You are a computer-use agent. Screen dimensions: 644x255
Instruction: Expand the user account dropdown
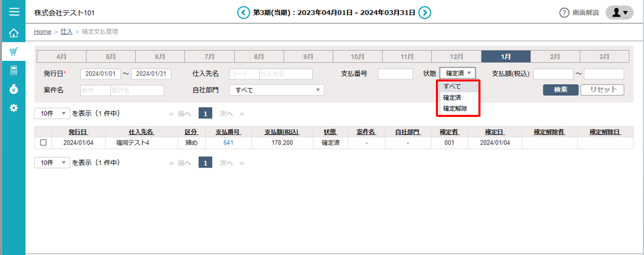619,13
